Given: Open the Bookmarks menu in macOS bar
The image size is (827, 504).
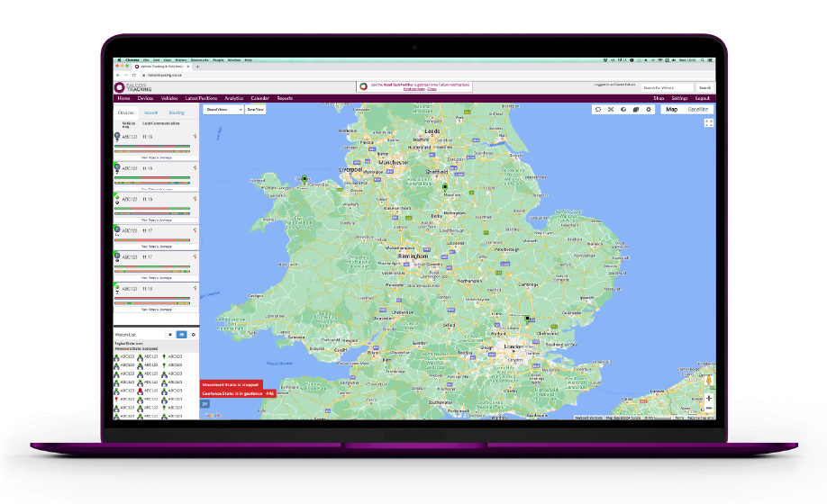Looking at the screenshot, I should [x=199, y=60].
